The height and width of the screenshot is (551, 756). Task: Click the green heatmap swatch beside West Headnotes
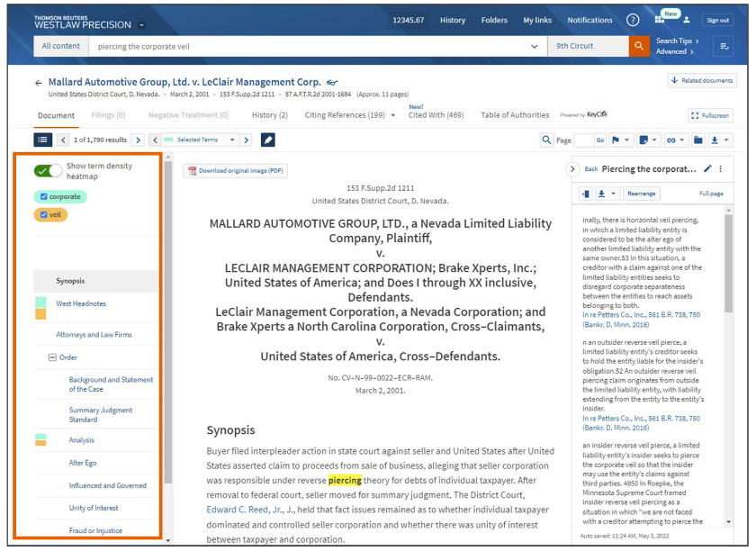click(40, 303)
